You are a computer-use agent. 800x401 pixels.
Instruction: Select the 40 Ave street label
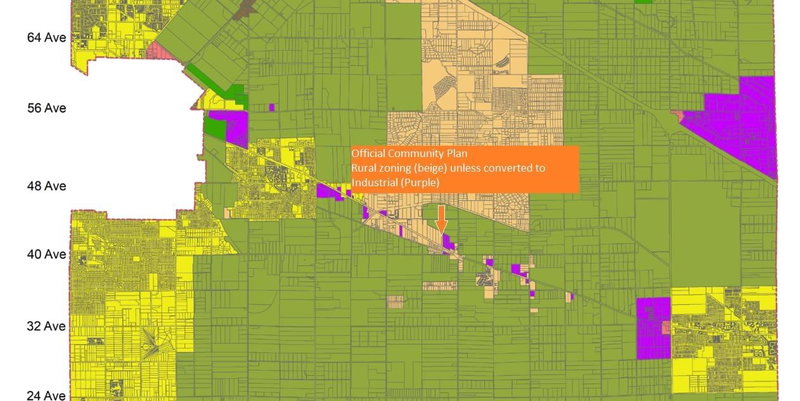(x=46, y=254)
